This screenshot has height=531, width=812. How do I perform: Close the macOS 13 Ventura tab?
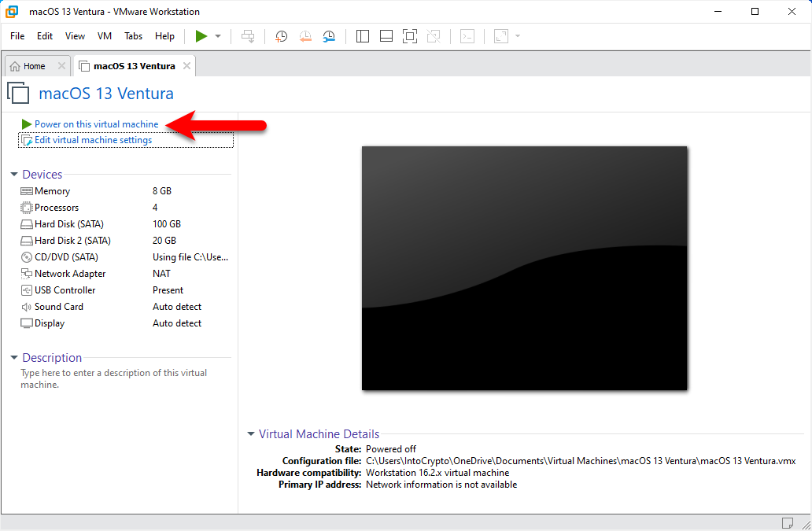pos(187,66)
